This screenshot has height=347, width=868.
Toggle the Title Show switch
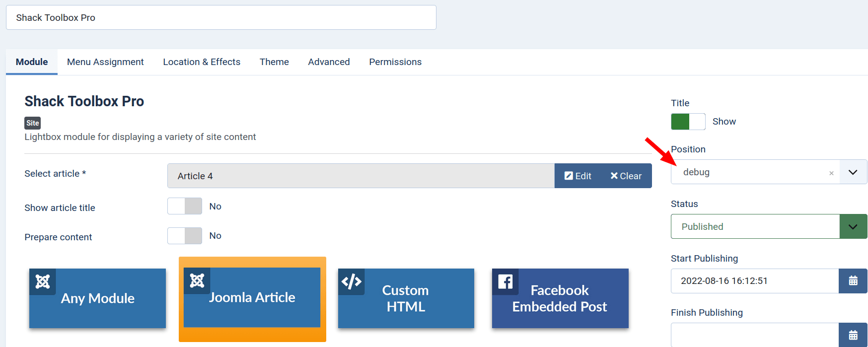pyautogui.click(x=688, y=122)
